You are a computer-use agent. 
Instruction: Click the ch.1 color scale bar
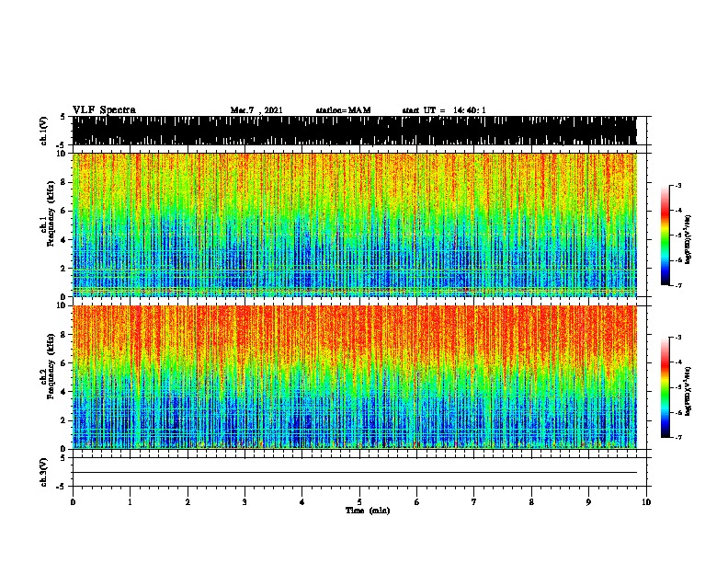[x=665, y=236]
